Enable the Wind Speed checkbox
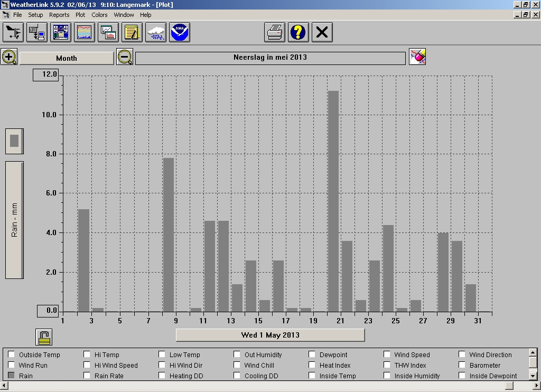The height and width of the screenshot is (392, 541). (387, 354)
